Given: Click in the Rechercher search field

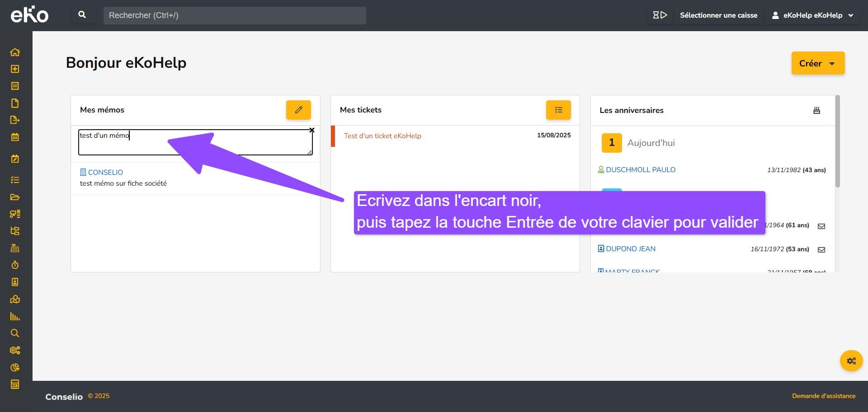Looking at the screenshot, I should point(235,15).
